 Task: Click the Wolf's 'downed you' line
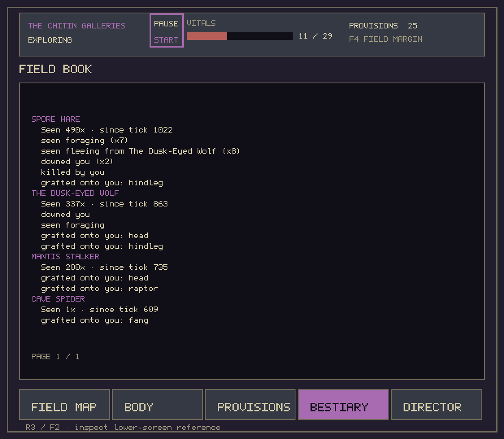pos(65,214)
